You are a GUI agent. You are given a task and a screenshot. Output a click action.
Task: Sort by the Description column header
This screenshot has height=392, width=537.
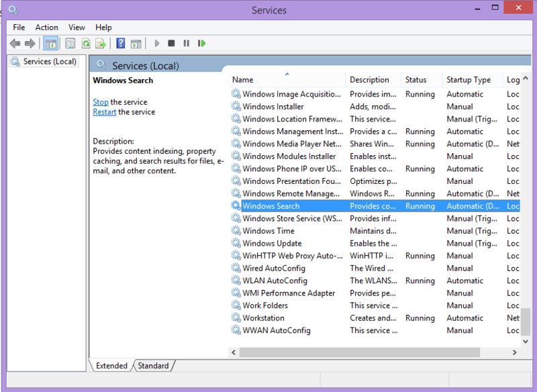pos(373,80)
